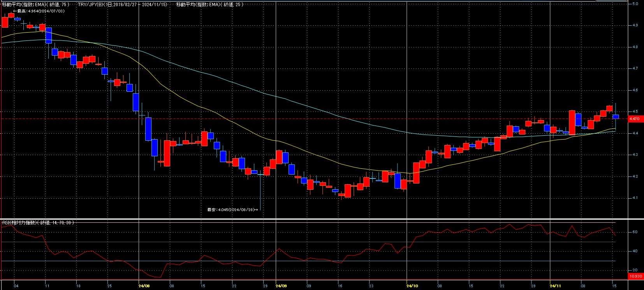This screenshot has height=290, width=644.
Task: Click the 24/09 month marker on date axis
Action: [x=281, y=286]
